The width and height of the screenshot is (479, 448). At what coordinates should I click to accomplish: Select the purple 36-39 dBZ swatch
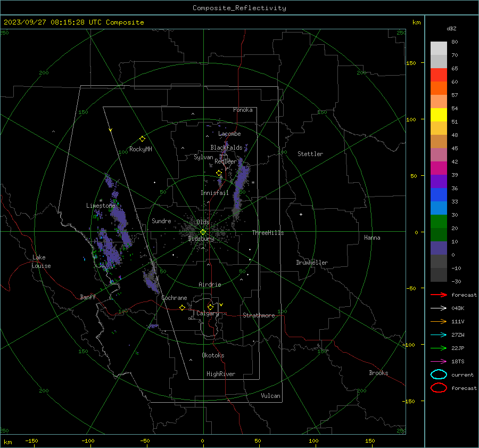tap(439, 182)
